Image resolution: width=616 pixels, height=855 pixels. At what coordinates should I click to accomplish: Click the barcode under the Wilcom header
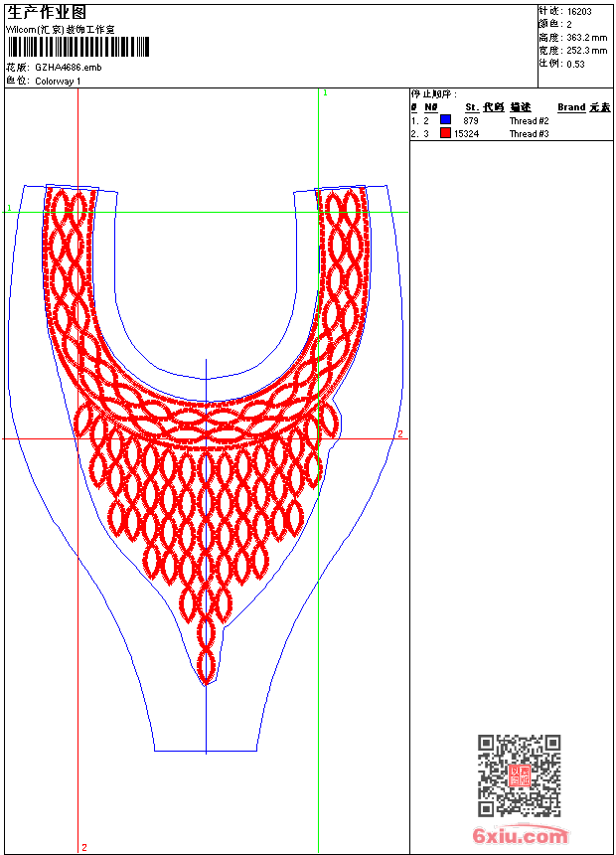click(78, 47)
